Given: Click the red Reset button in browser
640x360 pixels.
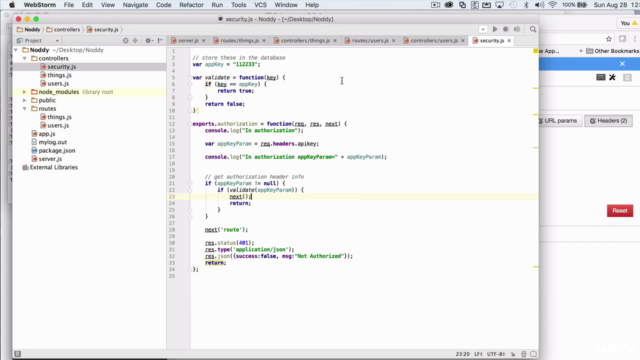Looking at the screenshot, I should [620, 211].
